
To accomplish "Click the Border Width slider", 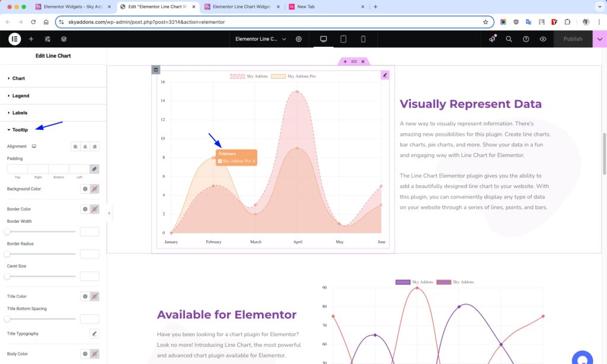I will (41, 232).
